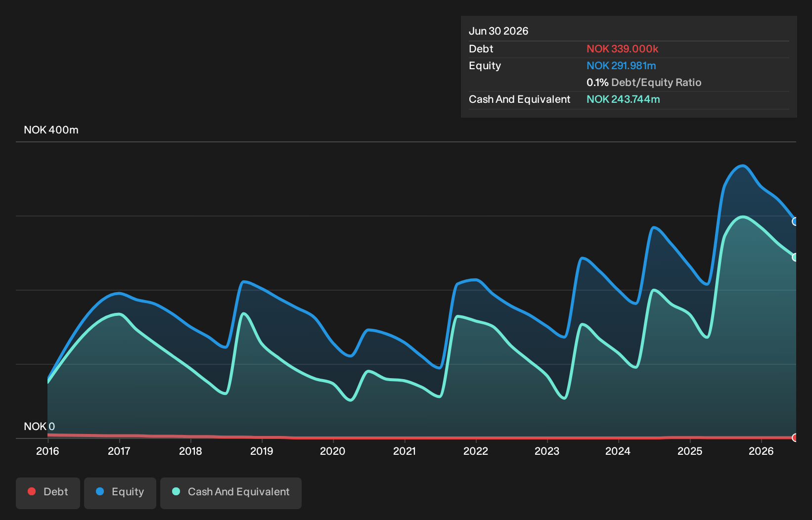Image resolution: width=812 pixels, height=520 pixels.
Task: Click the NOK 339.000k debt value
Action: click(x=622, y=49)
